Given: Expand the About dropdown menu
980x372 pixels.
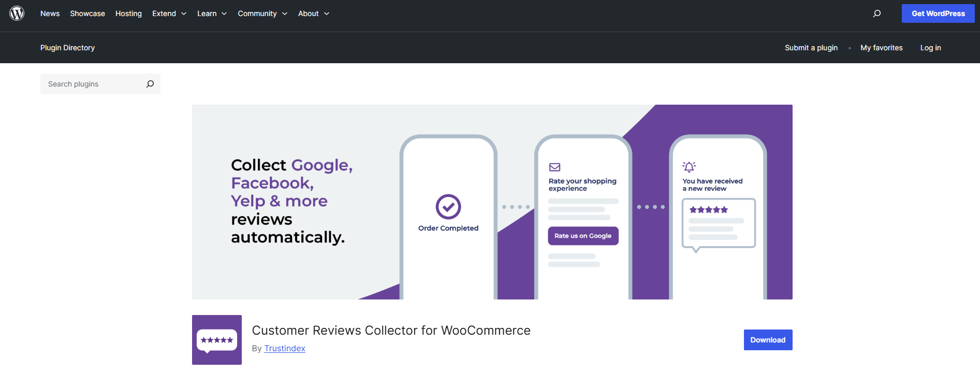Looking at the screenshot, I should point(313,13).
